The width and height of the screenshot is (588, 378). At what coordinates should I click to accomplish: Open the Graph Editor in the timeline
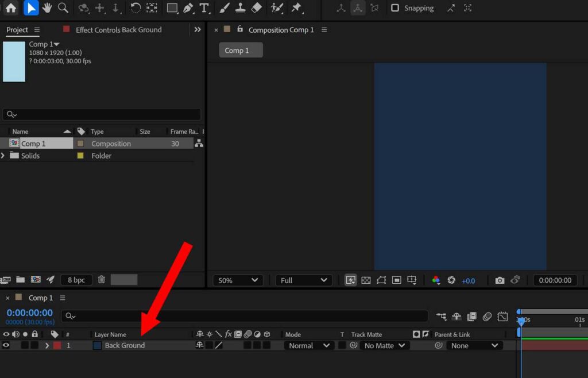502,317
